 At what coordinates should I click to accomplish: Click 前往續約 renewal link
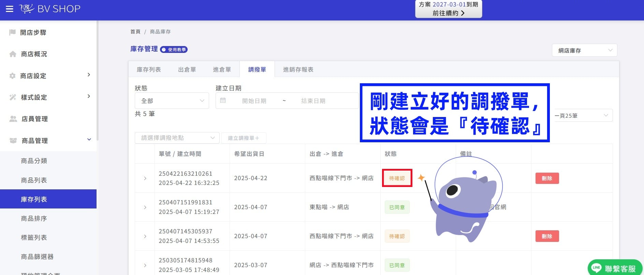pyautogui.click(x=449, y=13)
